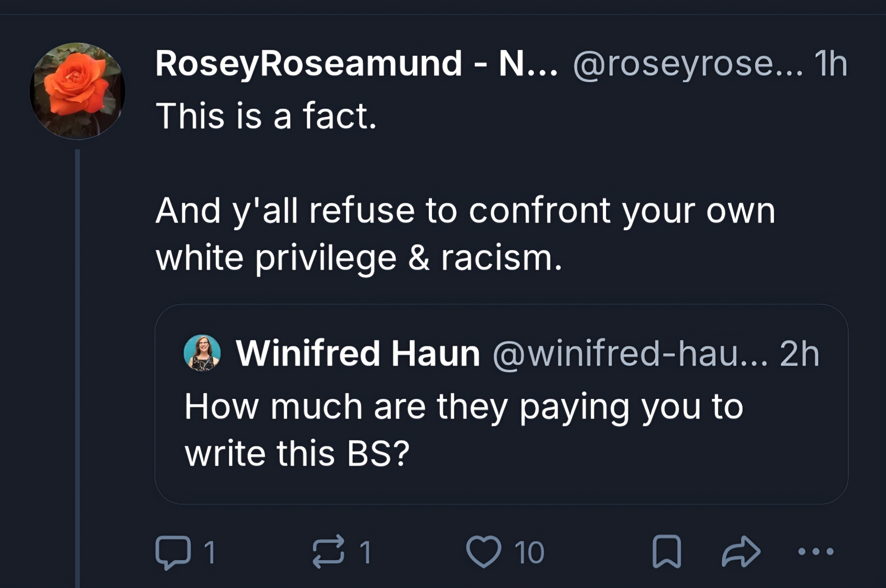Click the Winifred Haun display name
The width and height of the screenshot is (886, 588).
pyautogui.click(x=358, y=354)
